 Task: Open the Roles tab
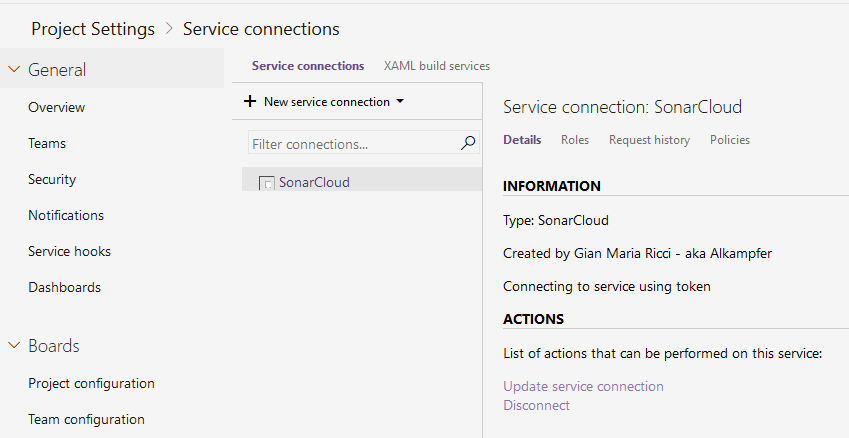[575, 140]
